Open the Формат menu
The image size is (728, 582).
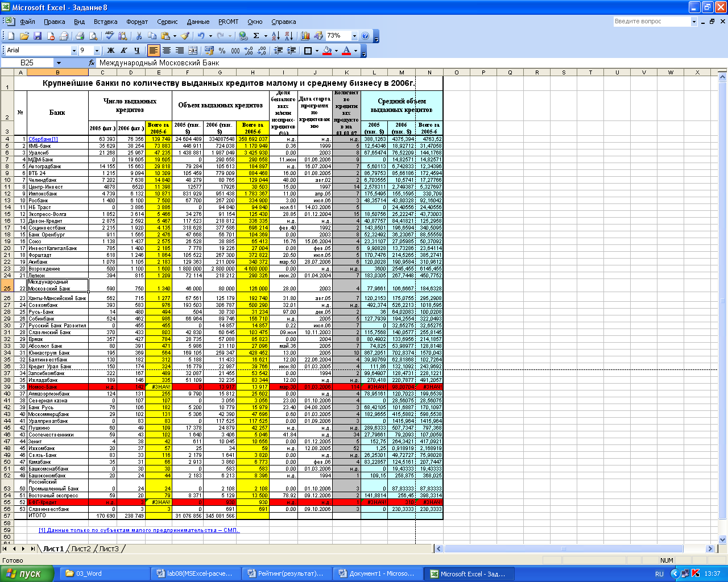click(x=137, y=22)
